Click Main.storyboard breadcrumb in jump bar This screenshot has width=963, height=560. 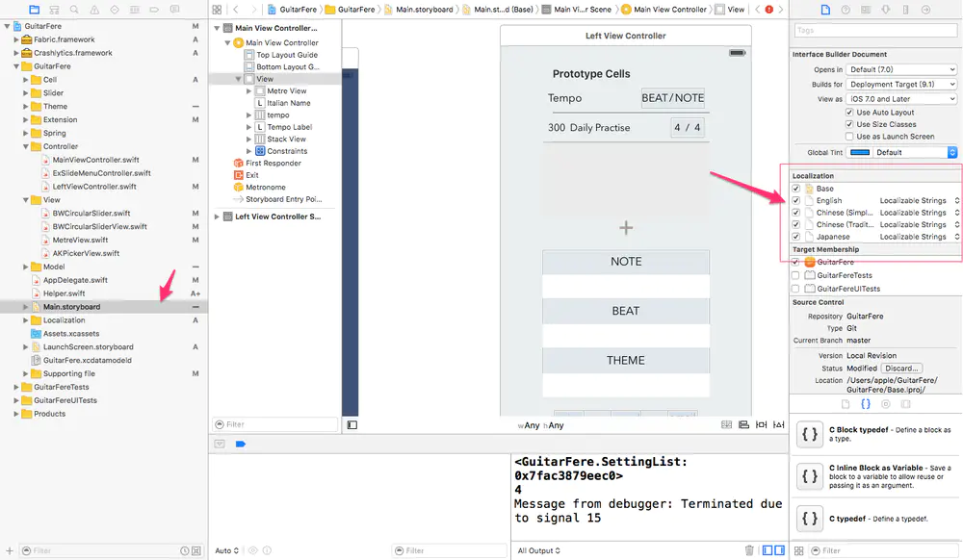(x=419, y=10)
